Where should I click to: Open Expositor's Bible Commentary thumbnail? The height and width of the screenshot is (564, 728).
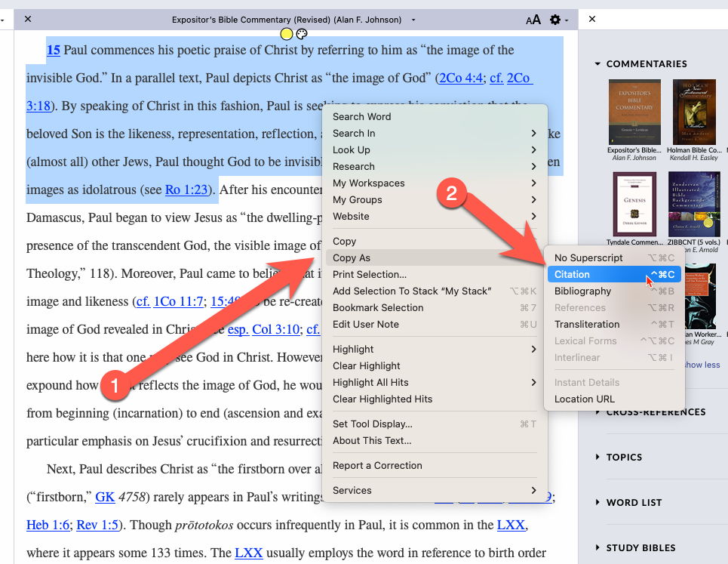tap(634, 112)
